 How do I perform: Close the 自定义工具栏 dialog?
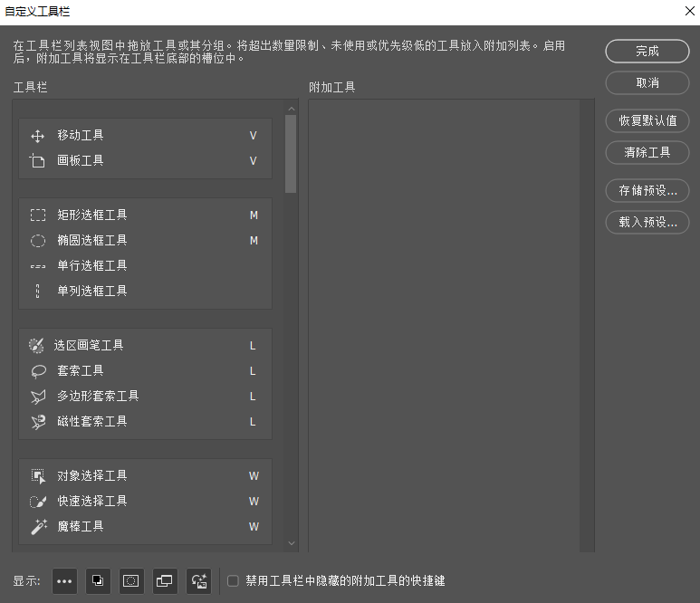pos(690,11)
